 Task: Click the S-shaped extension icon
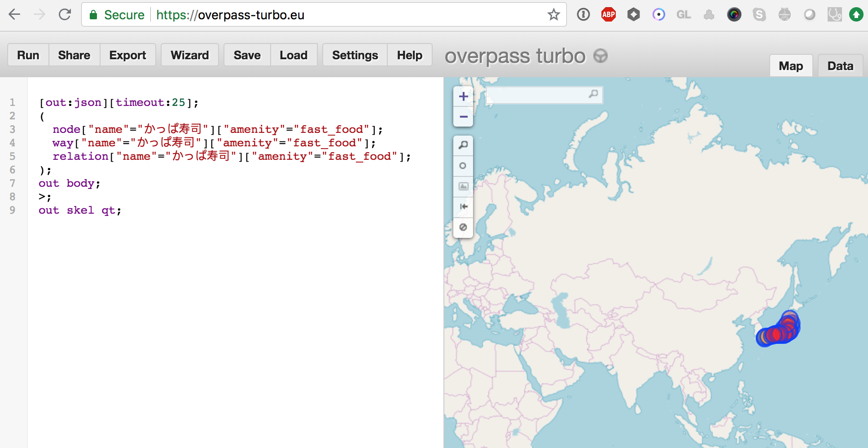pyautogui.click(x=759, y=15)
